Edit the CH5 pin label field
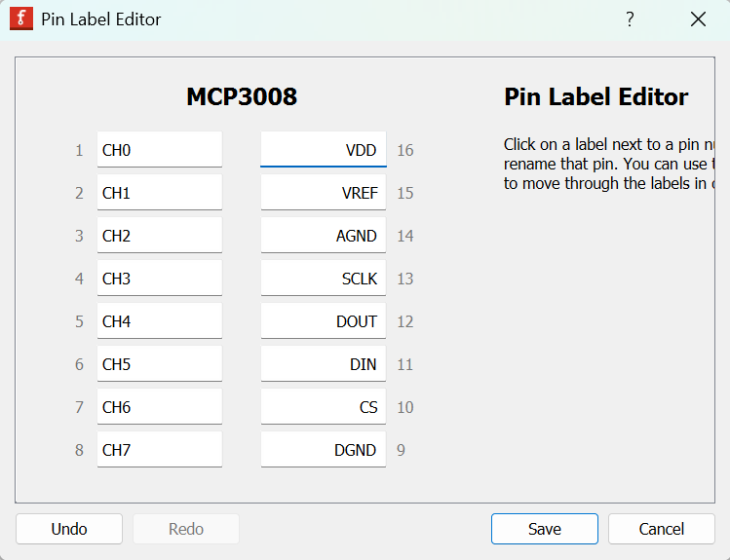730x560 pixels. (160, 363)
